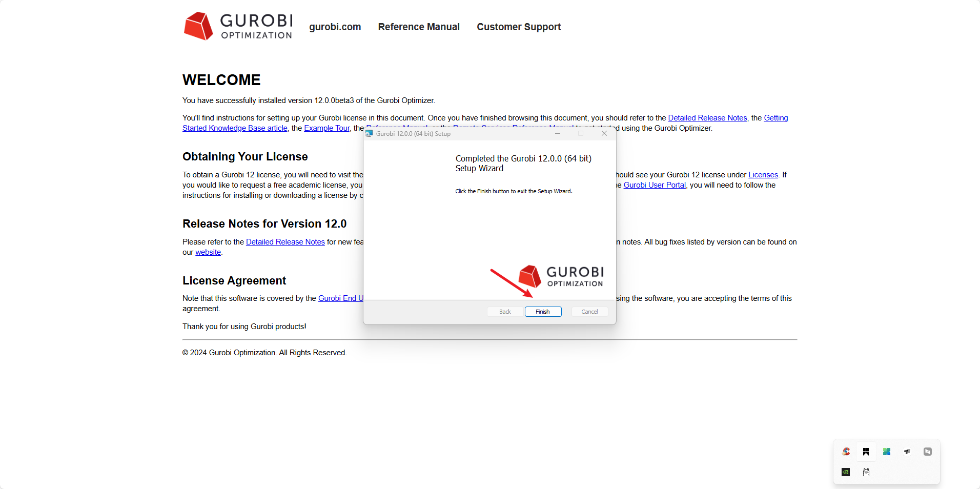This screenshot has width=980, height=489.
Task: Click the 'Click the Finish button to exit' text
Action: click(514, 191)
